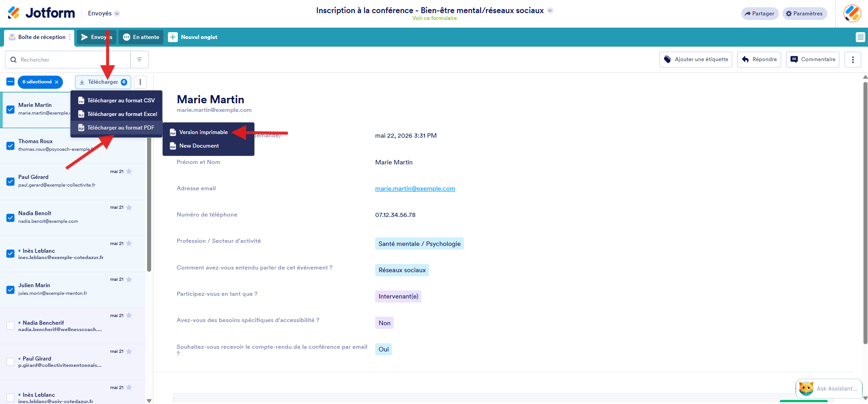Viewport: 868px width, 404px height.
Task: Open the three-dot menu beside Commentaire
Action: [x=853, y=59]
